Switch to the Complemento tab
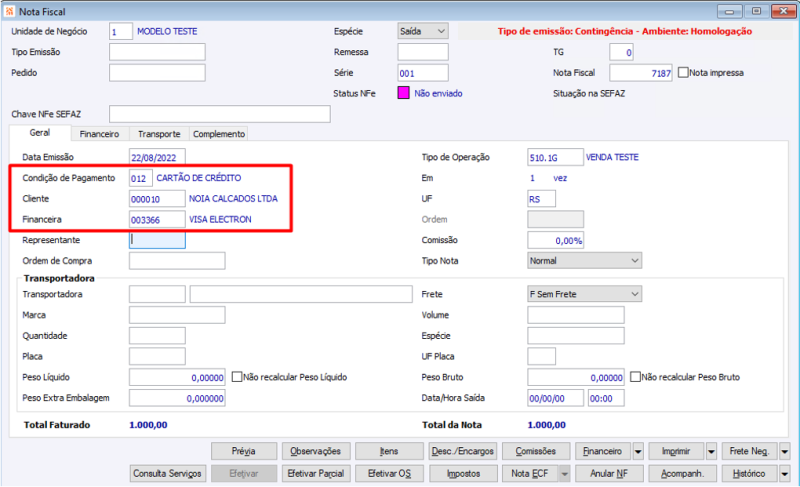This screenshot has height=487, width=800. pyautogui.click(x=219, y=134)
